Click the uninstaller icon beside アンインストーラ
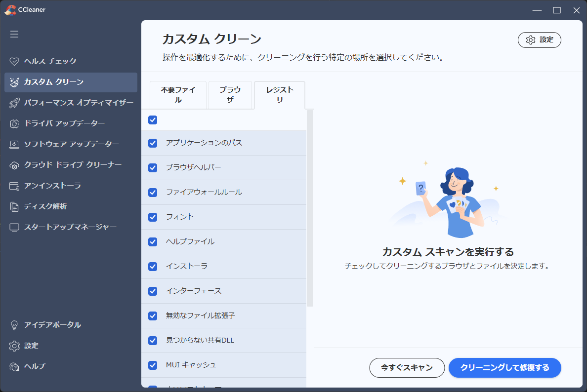Image resolution: width=587 pixels, height=392 pixels. point(14,186)
